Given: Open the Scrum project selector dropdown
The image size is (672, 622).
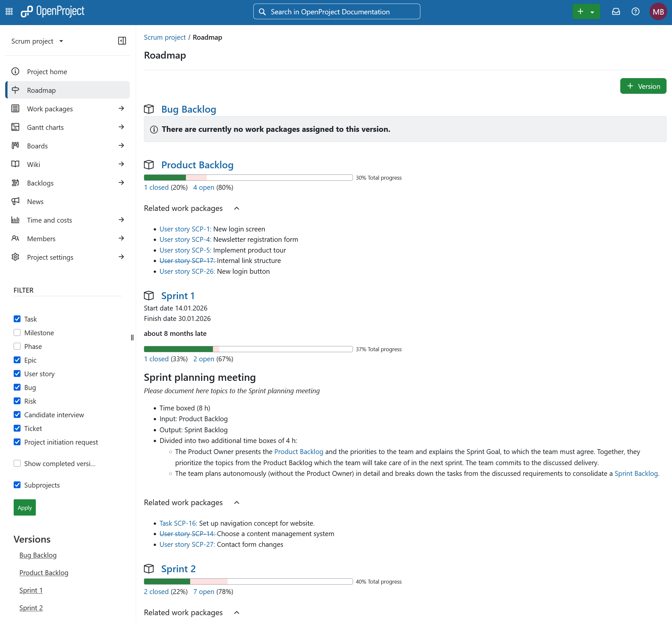Looking at the screenshot, I should click(x=37, y=41).
